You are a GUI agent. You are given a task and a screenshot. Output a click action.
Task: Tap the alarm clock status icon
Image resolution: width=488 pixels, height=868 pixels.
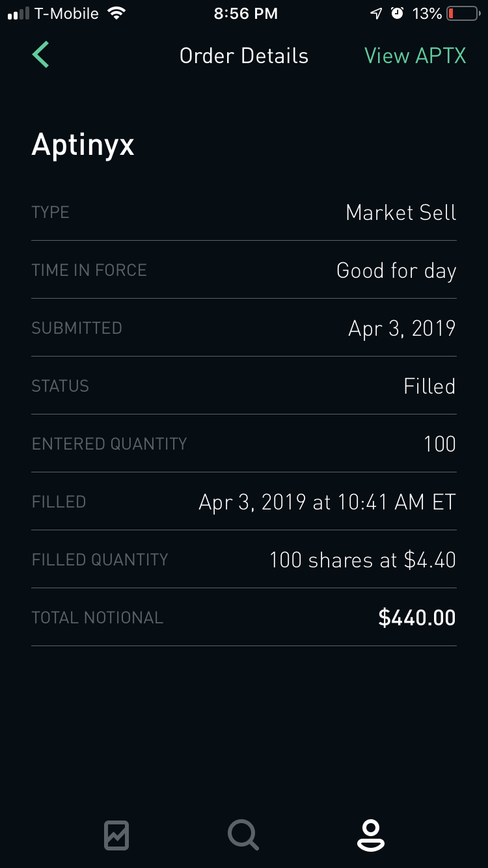397,14
